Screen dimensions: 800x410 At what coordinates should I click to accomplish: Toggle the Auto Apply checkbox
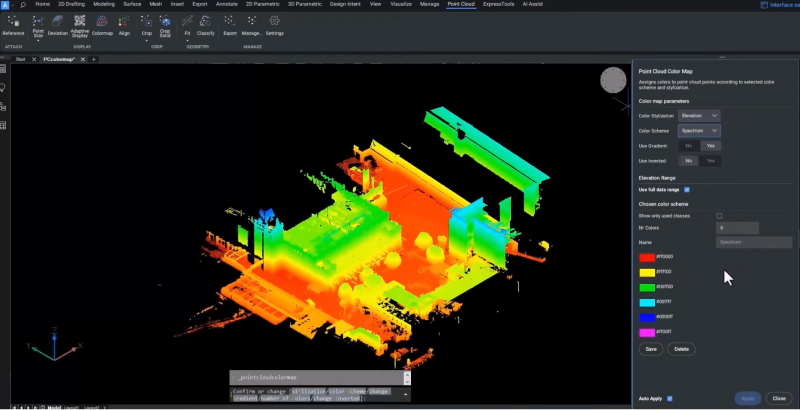click(x=670, y=398)
